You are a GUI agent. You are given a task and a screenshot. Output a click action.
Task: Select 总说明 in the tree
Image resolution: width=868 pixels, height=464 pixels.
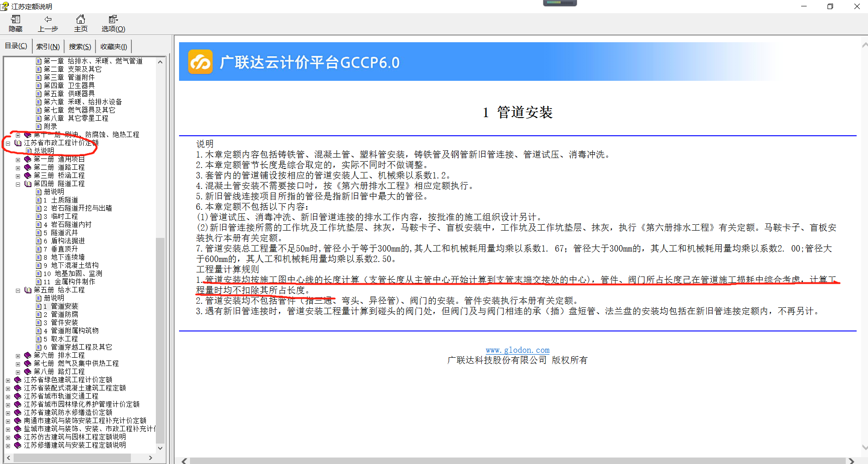click(x=44, y=151)
